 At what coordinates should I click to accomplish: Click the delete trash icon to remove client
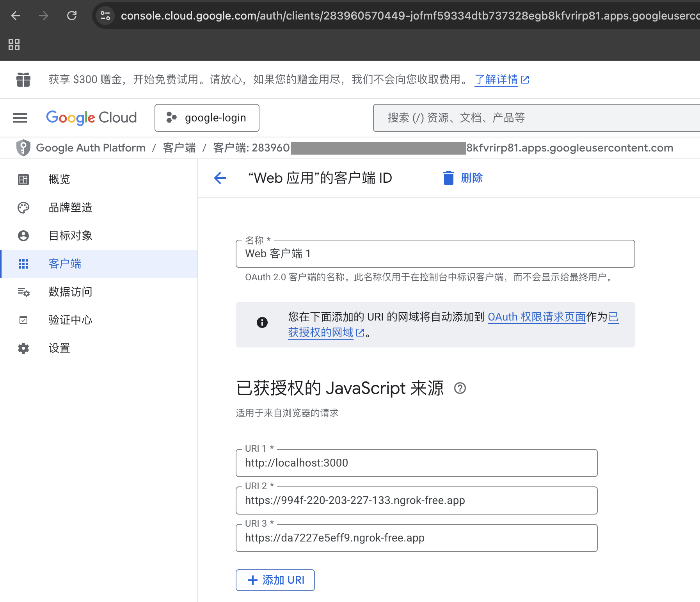(x=449, y=178)
